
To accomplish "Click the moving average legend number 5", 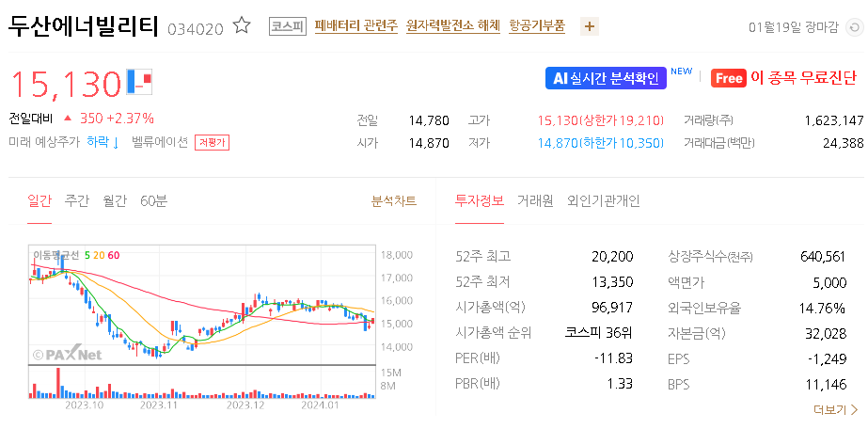I will click(87, 255).
